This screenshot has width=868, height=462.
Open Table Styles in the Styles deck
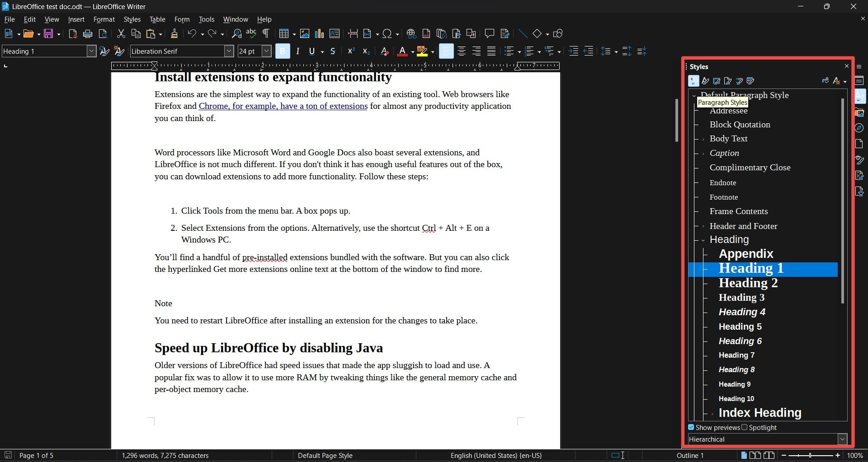click(x=751, y=81)
